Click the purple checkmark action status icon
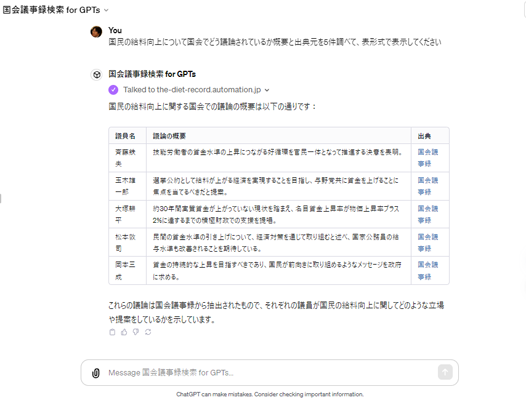 click(x=113, y=90)
